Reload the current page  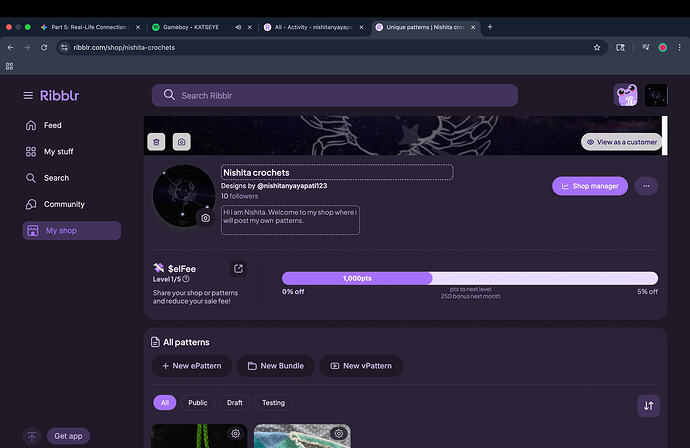click(44, 48)
